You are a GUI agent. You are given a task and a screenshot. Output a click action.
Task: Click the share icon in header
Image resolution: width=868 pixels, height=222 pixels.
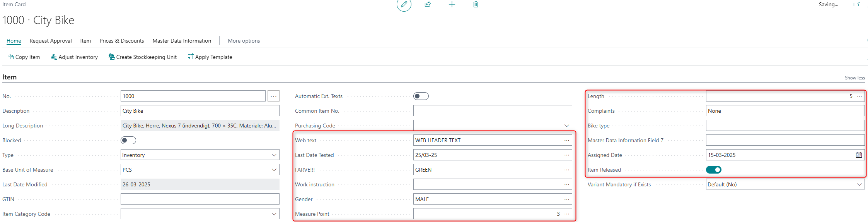(428, 5)
